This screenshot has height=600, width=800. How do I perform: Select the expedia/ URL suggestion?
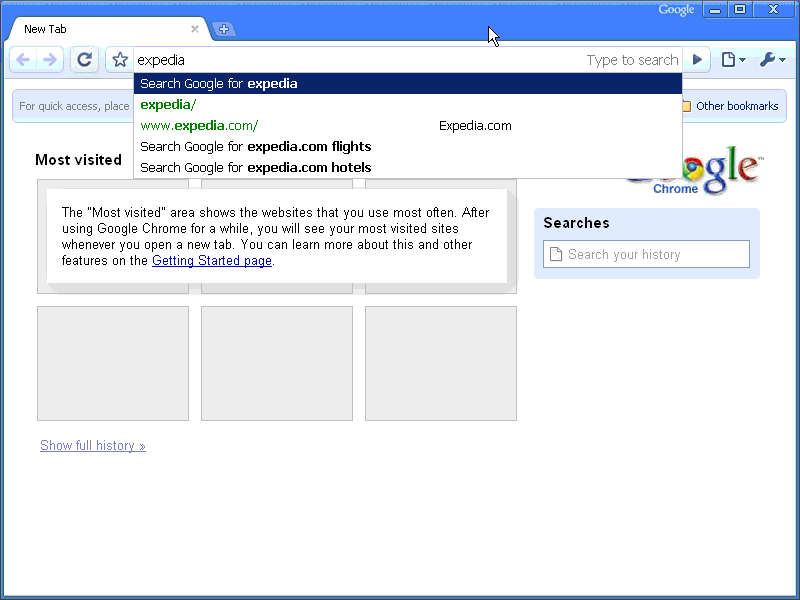[x=408, y=105]
